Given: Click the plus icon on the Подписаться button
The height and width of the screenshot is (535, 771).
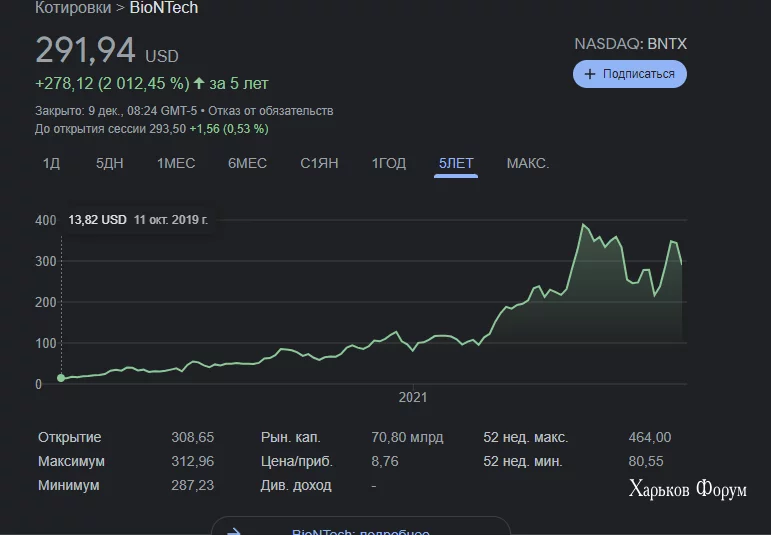Looking at the screenshot, I should [590, 74].
